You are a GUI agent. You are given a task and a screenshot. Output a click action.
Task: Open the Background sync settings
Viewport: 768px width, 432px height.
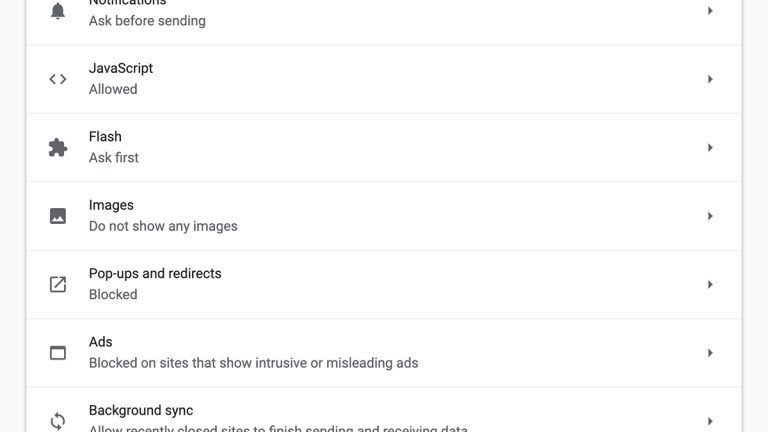pos(141,411)
